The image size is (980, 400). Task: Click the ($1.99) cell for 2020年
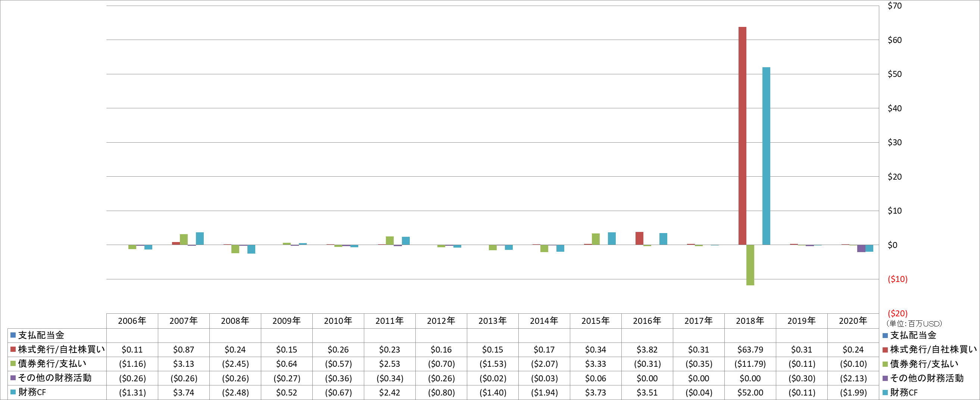pos(853,393)
